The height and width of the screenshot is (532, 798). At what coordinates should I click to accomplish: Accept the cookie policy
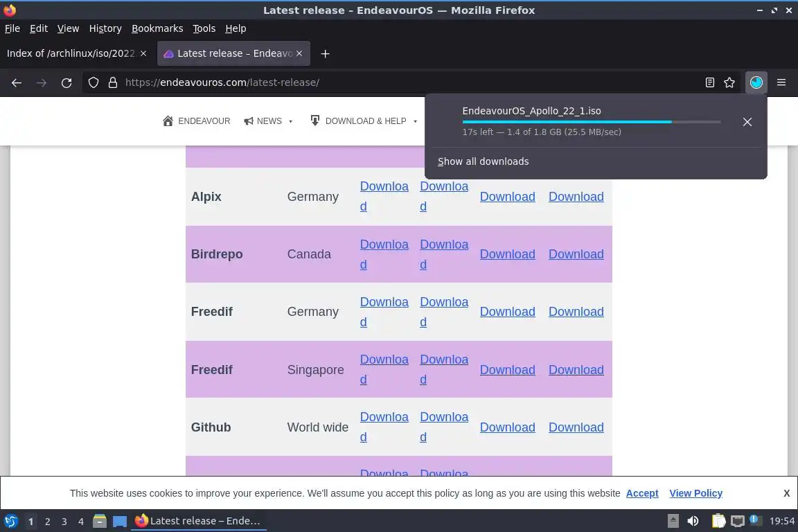(x=641, y=493)
